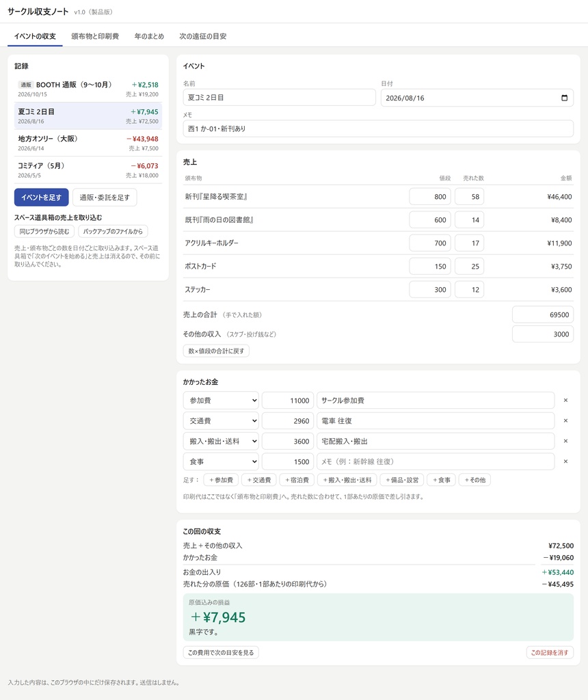Focus the empty 食事 memo field
588x700 pixels.
tap(436, 461)
